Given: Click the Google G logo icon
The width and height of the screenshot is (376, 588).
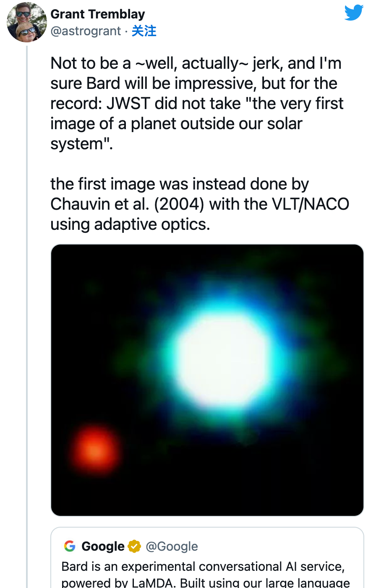Looking at the screenshot, I should [70, 546].
